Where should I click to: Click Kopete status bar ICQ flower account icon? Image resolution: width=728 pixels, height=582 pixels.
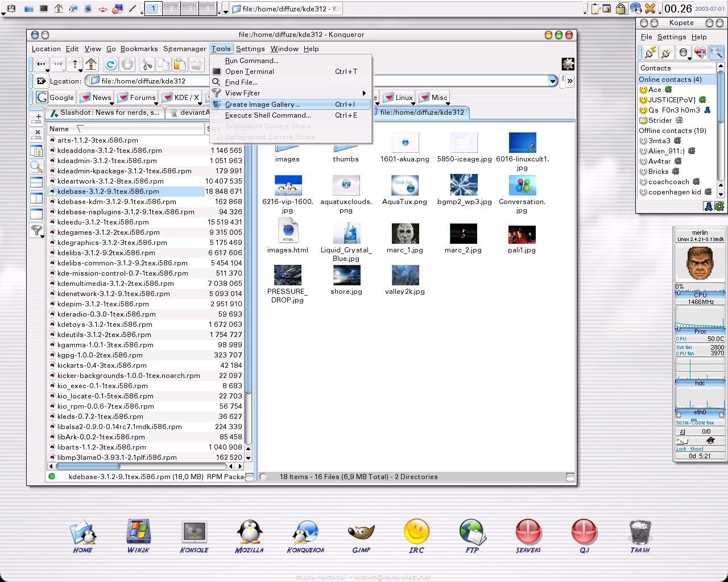[719, 206]
